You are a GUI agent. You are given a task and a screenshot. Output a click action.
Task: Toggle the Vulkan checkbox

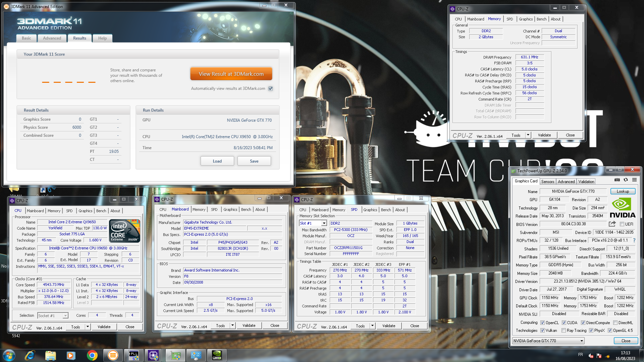[542, 330]
